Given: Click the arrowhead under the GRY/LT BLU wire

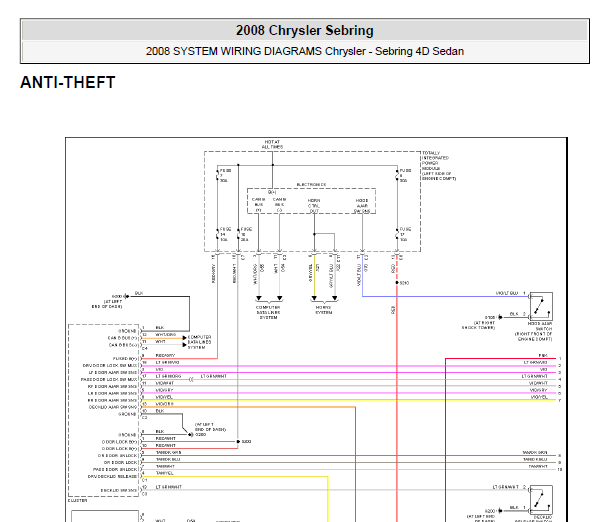Looking at the screenshot, I should pyautogui.click(x=335, y=298).
